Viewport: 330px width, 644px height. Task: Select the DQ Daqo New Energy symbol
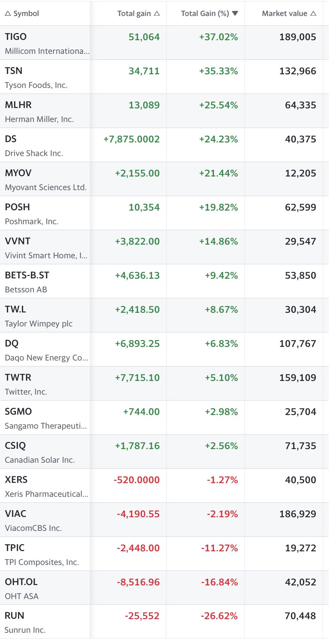click(12, 343)
